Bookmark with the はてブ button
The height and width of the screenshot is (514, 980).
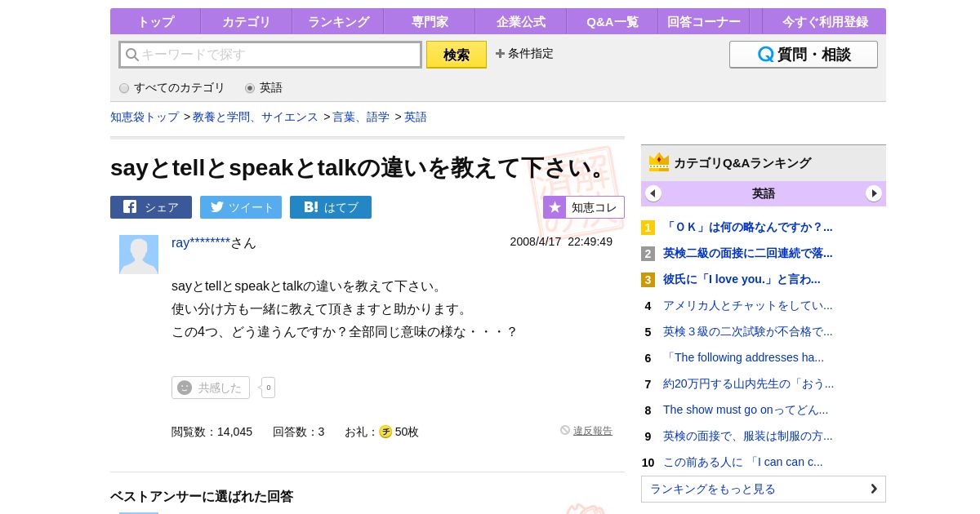point(331,207)
